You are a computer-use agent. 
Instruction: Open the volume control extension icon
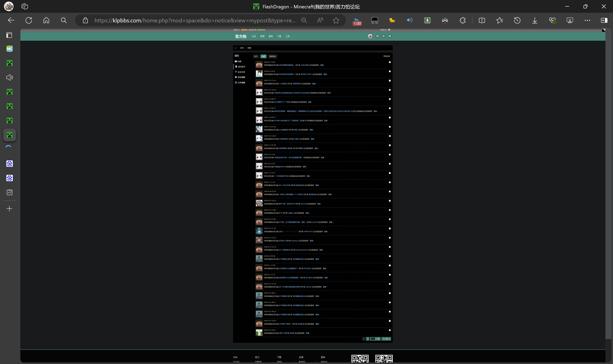pos(410,20)
